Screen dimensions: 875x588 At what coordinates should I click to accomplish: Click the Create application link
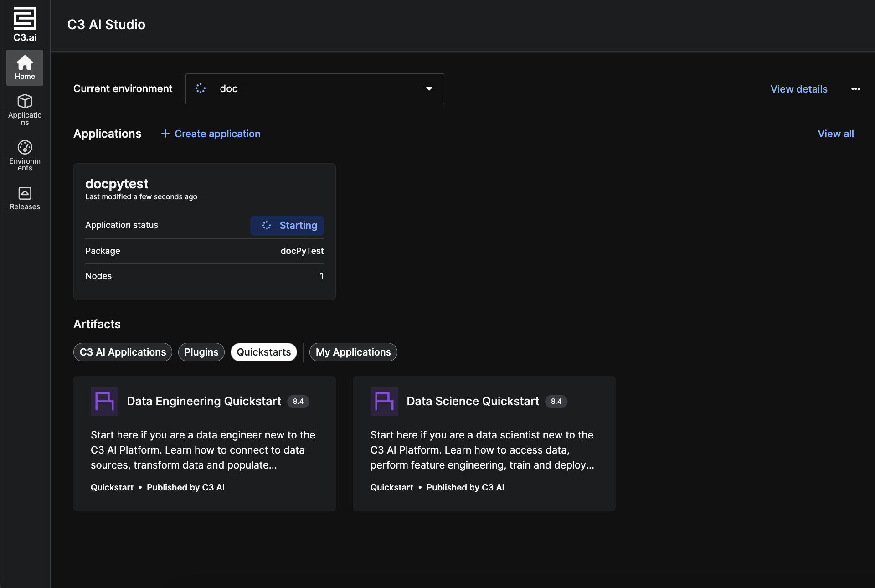(217, 134)
